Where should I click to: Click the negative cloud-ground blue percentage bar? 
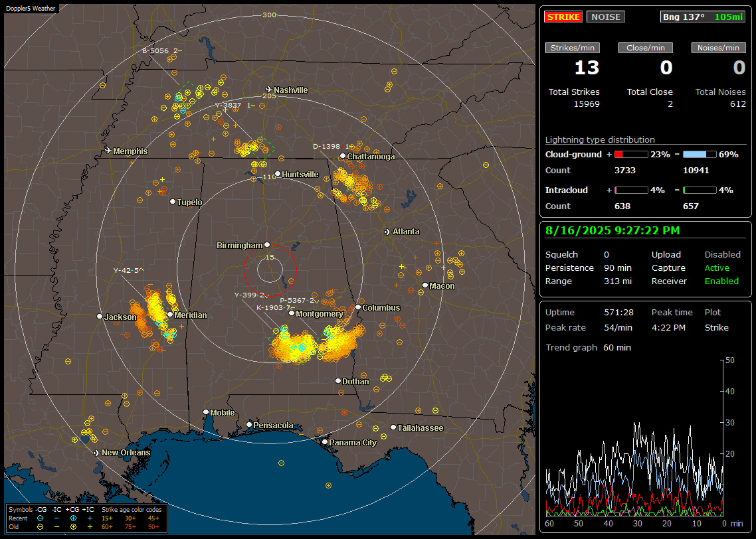700,155
